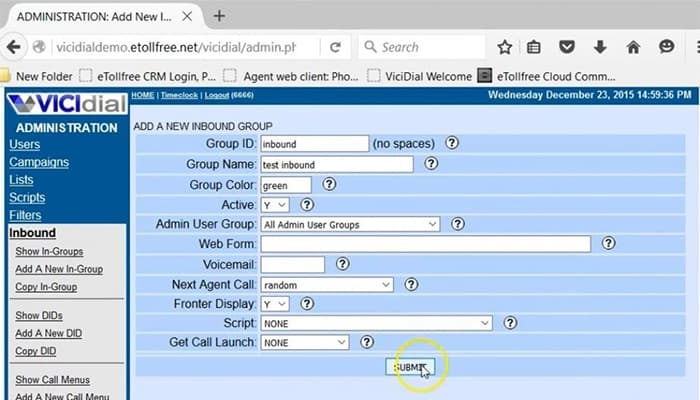
Task: Click the HOME header link
Action: [143, 95]
